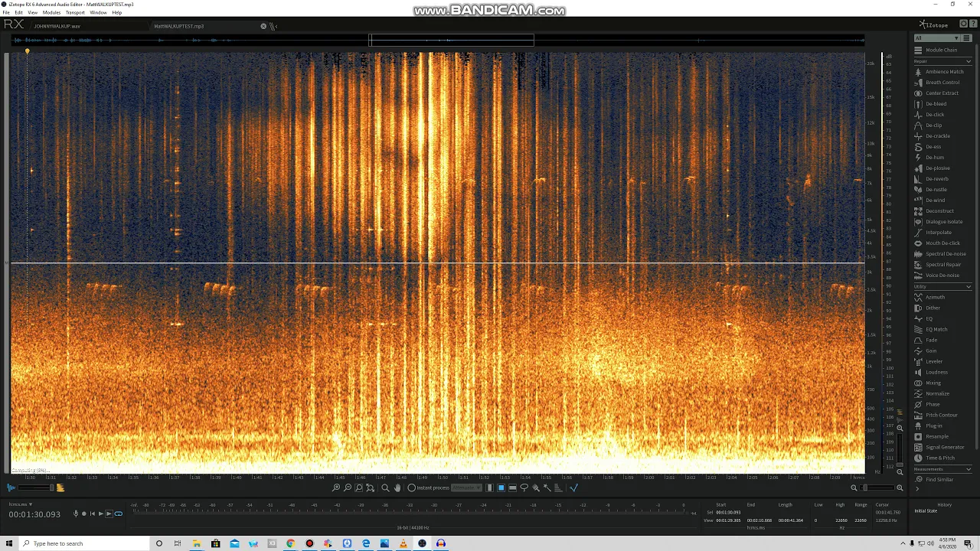This screenshot has height=551, width=980.
Task: Open the All module filter dropdown
Action: point(936,38)
